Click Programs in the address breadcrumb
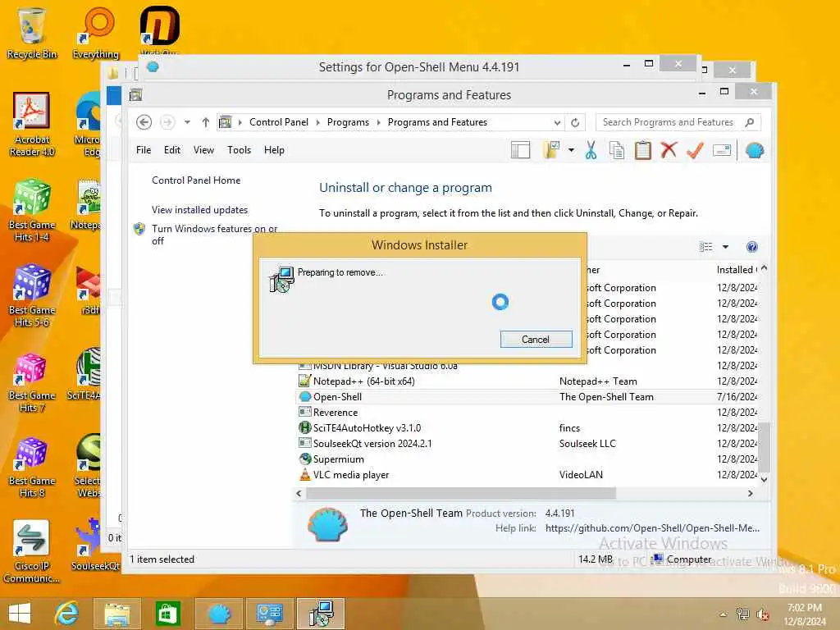Viewport: 840px width, 630px height. (348, 122)
